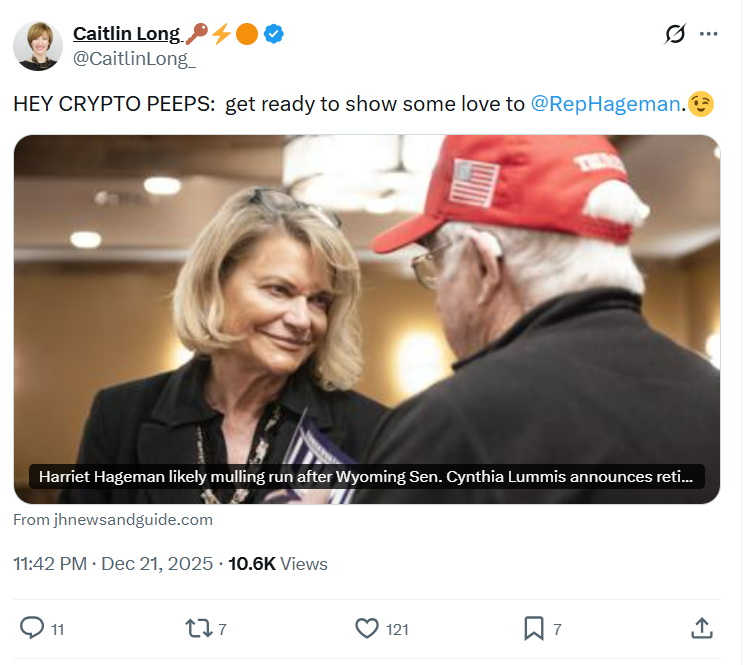
Task: Click the article headline caption overlay
Action: coord(367,477)
